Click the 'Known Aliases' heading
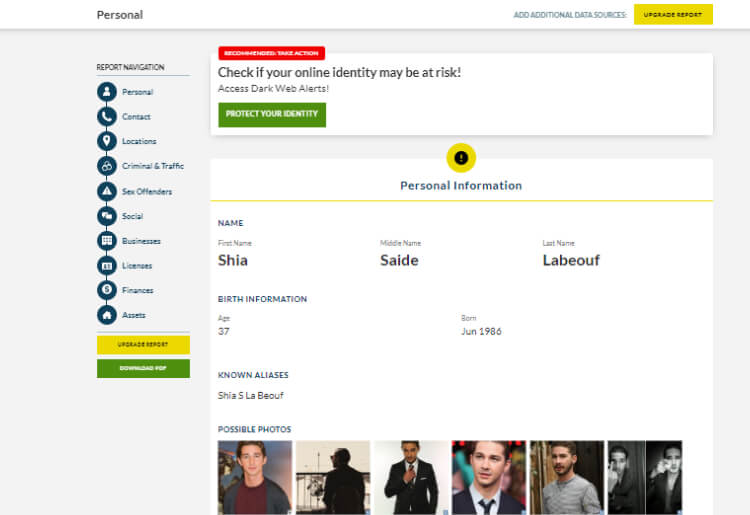This screenshot has height=515, width=750. point(253,375)
